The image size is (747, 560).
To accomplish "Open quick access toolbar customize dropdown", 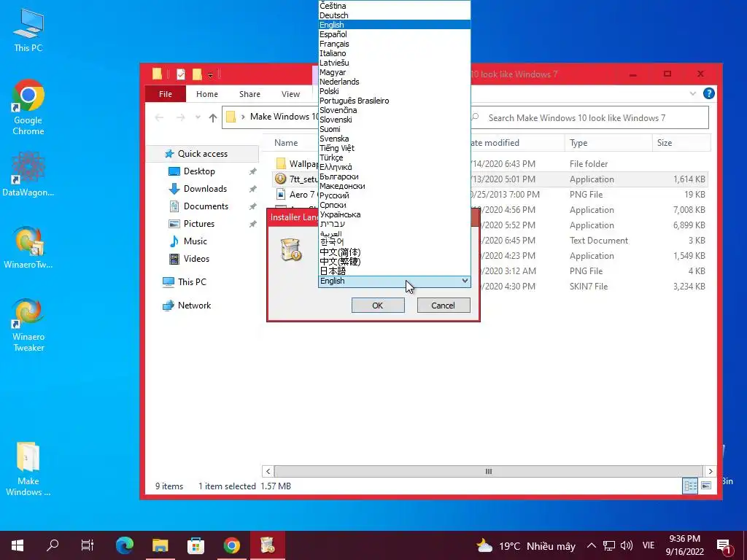I will (210, 75).
